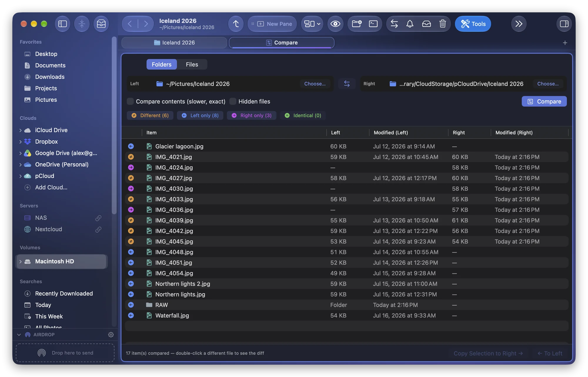Click the sync arrows toolbar icon
The image size is (588, 377).
coord(394,24)
